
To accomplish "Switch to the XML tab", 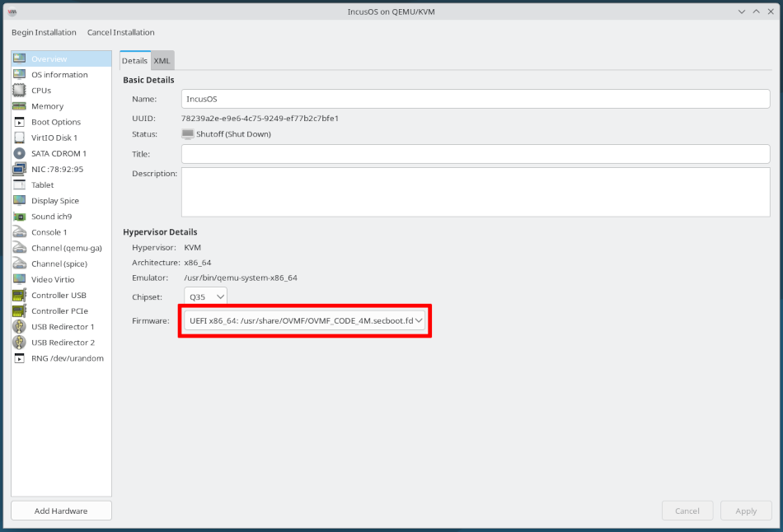I will click(x=162, y=60).
